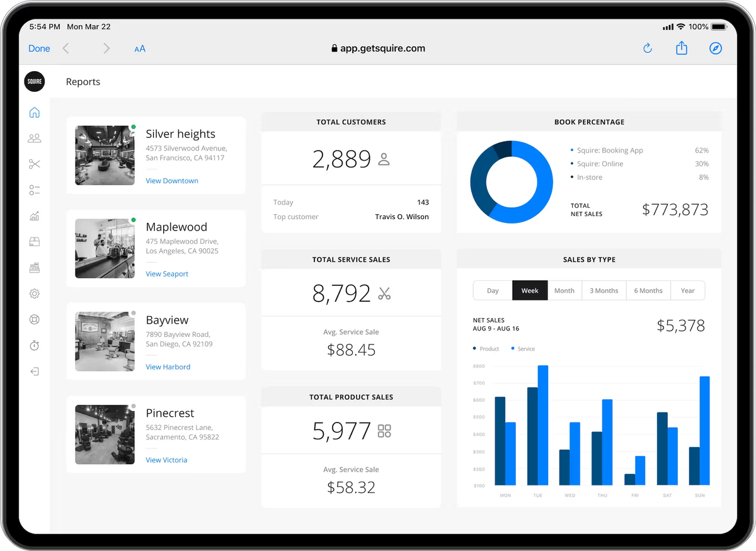Image resolution: width=756 pixels, height=551 pixels.
Task: Reload the page in Safari toolbar
Action: click(647, 48)
